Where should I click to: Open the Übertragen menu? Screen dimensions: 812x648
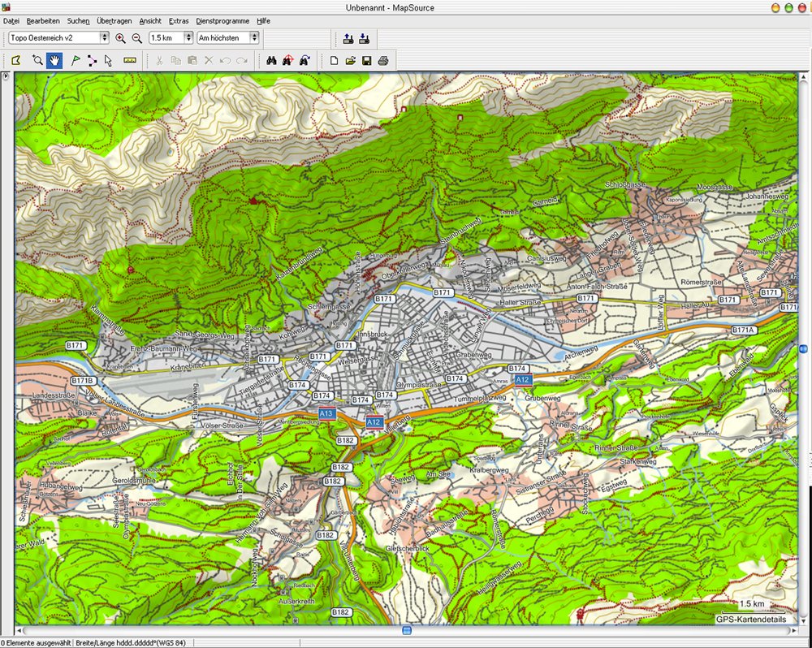pos(114,21)
